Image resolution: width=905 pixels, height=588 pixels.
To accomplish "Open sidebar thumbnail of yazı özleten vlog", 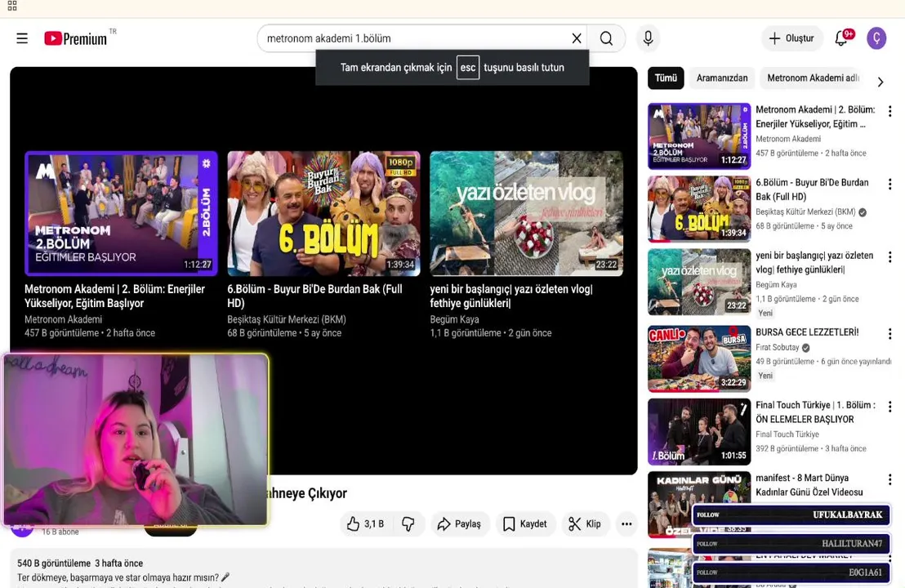I will pyautogui.click(x=699, y=283).
